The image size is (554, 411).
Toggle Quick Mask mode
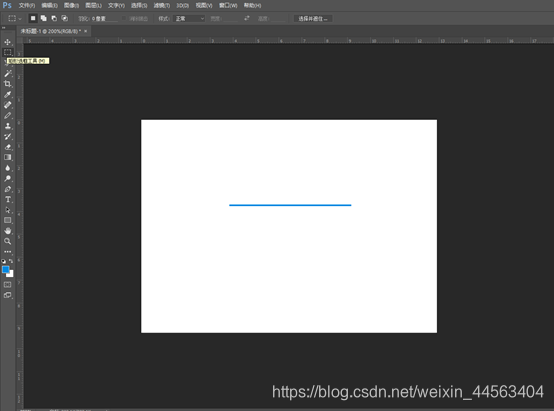[x=7, y=284]
